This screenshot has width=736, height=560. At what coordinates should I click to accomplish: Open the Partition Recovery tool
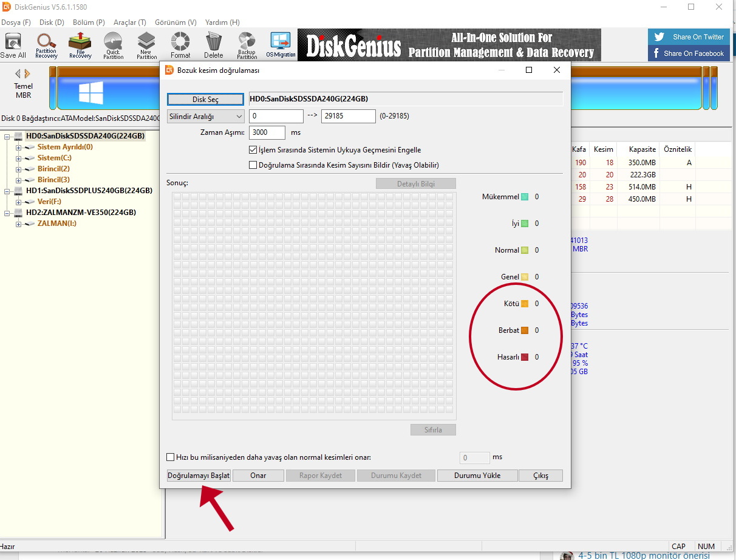point(46,46)
